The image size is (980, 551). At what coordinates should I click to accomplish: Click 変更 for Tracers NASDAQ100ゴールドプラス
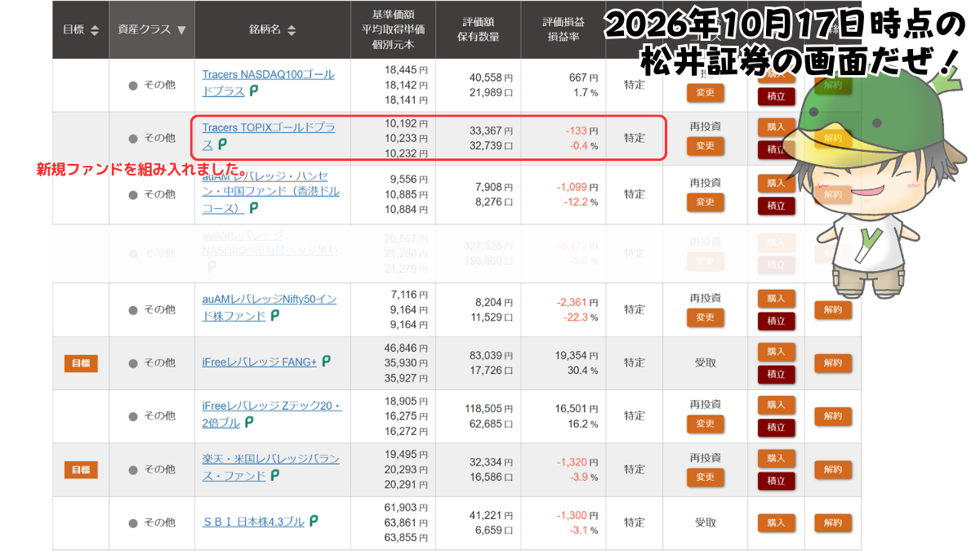point(706,92)
